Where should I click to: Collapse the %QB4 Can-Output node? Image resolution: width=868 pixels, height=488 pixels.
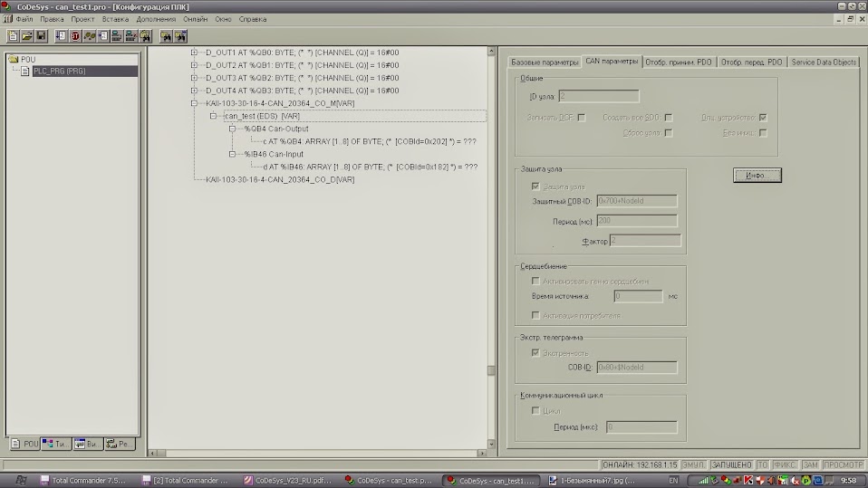[233, 129]
